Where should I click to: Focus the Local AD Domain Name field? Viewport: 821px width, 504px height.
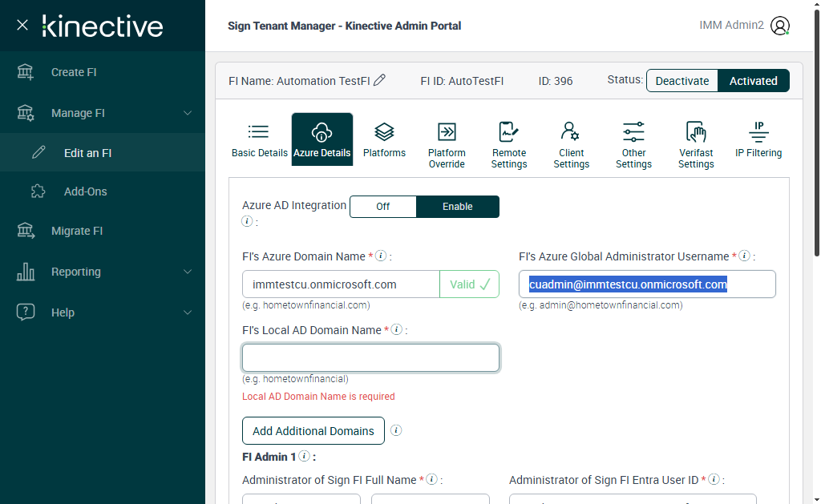click(370, 358)
